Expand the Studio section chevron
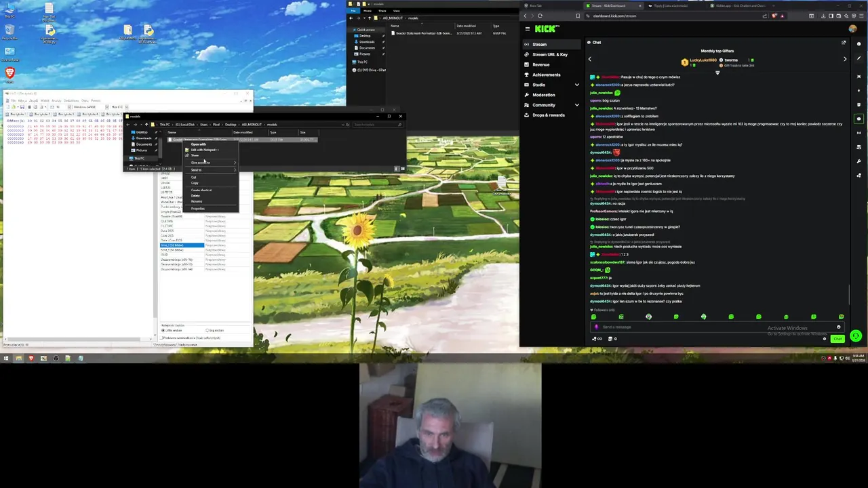The width and height of the screenshot is (868, 488). click(577, 85)
